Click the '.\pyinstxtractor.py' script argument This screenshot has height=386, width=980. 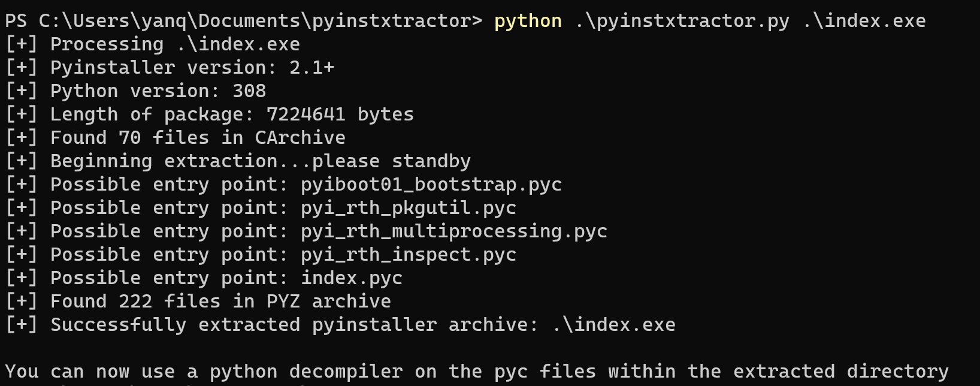682,21
